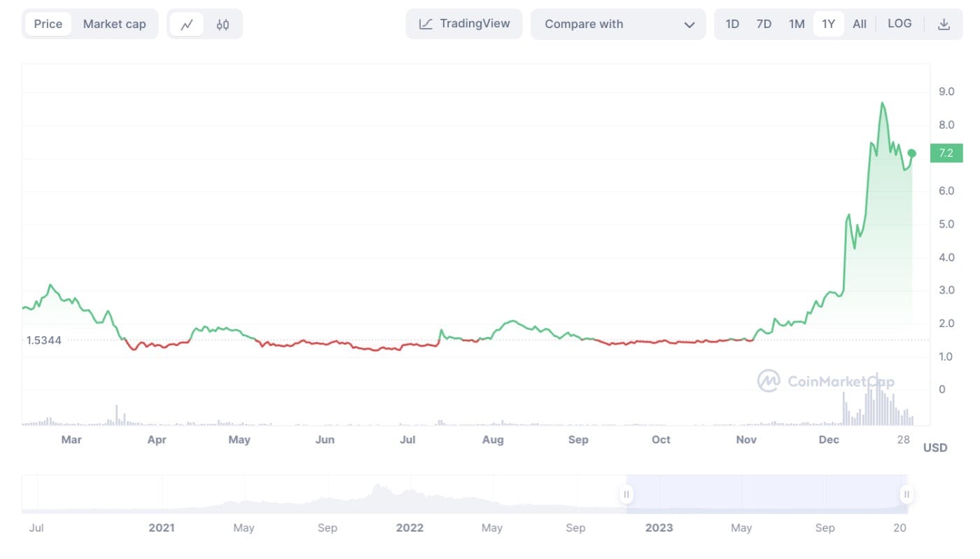Set time range to 1D
Screen dimensions: 980x559
click(732, 24)
